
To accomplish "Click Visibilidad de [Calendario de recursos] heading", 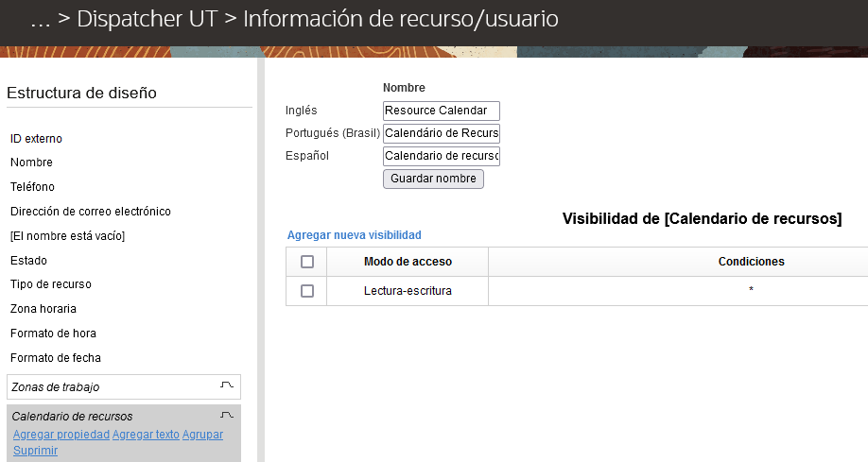I will (702, 218).
